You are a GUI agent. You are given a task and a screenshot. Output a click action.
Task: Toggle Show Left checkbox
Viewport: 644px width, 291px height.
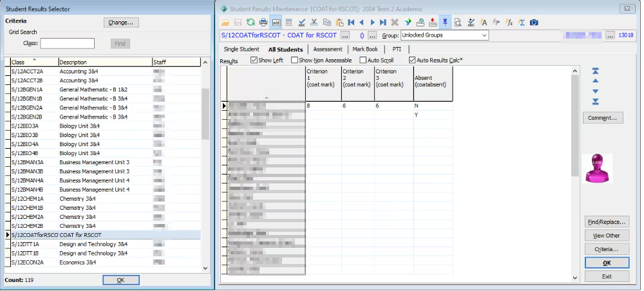pyautogui.click(x=254, y=61)
